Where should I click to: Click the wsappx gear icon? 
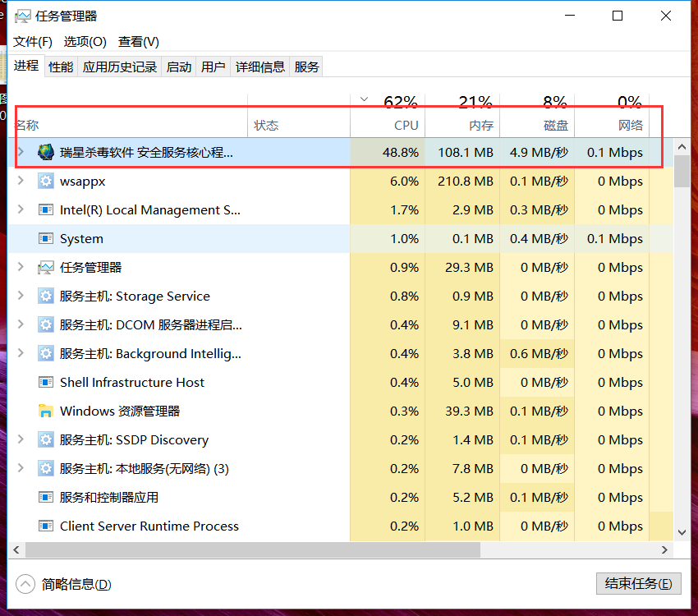(46, 182)
